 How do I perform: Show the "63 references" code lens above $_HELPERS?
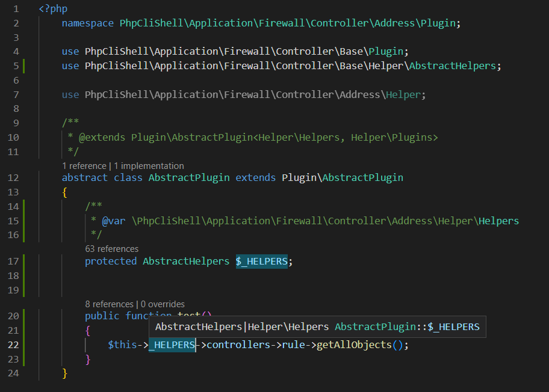(111, 248)
